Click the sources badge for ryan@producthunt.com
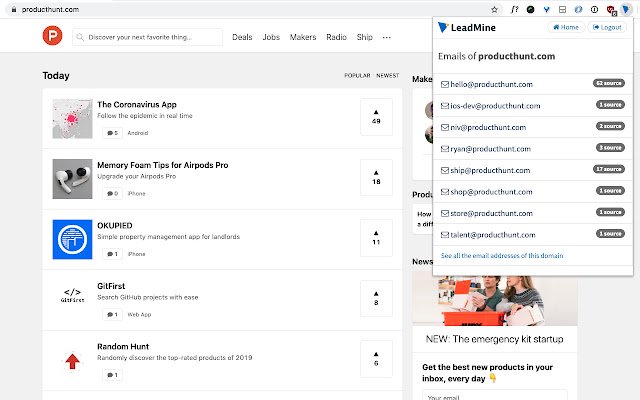640x400 pixels. coord(610,147)
